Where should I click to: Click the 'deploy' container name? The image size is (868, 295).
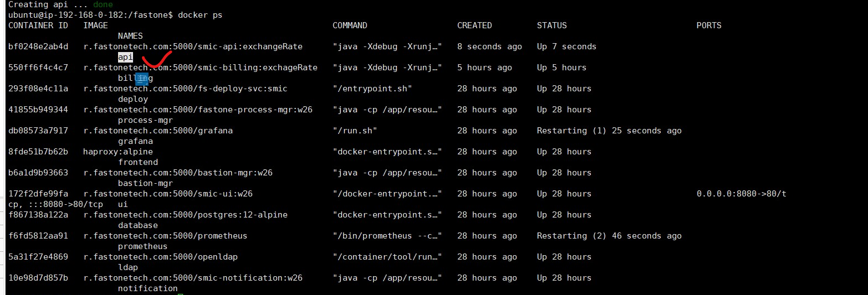(133, 99)
